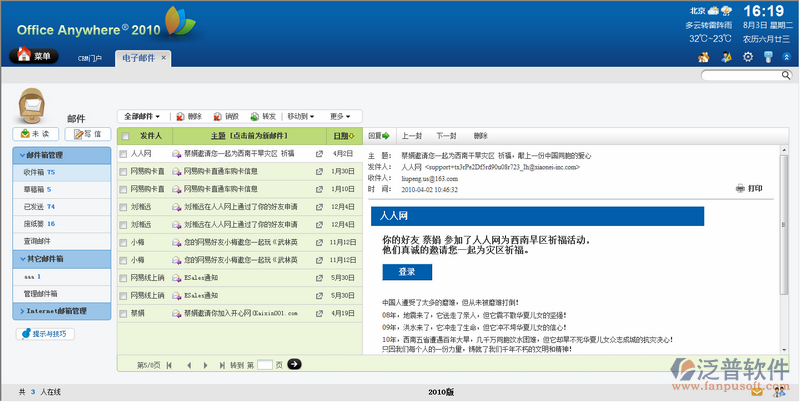Tick the select-all checkbox in header row
This screenshot has height=402, width=800.
point(124,136)
